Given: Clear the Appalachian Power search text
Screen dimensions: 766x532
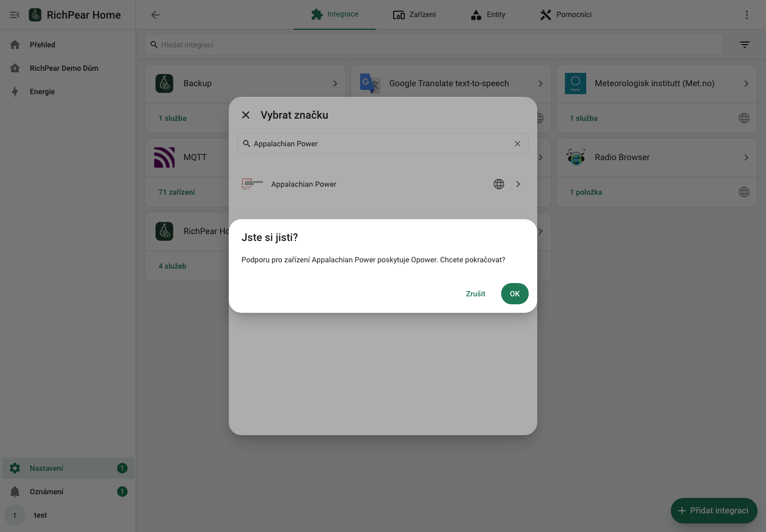Looking at the screenshot, I should point(518,144).
